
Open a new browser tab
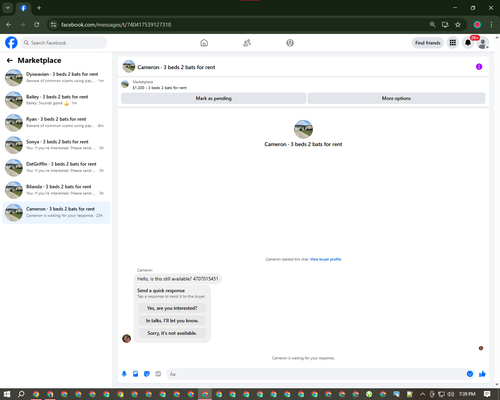point(39,8)
